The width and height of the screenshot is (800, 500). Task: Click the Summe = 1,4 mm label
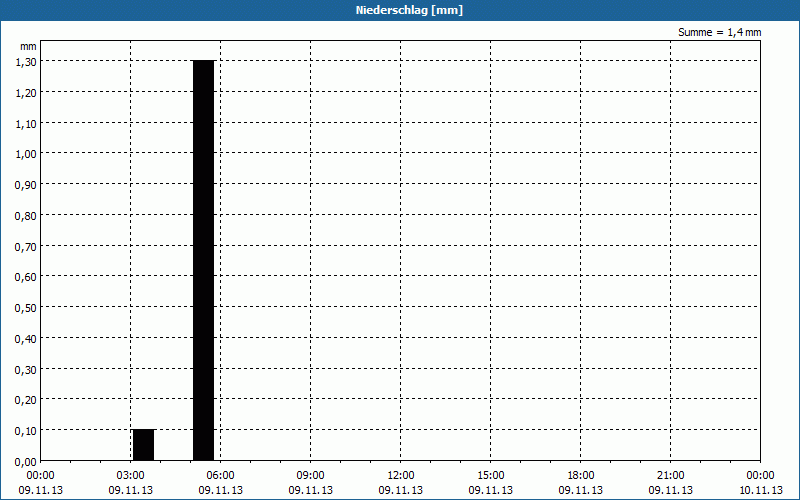[719, 32]
